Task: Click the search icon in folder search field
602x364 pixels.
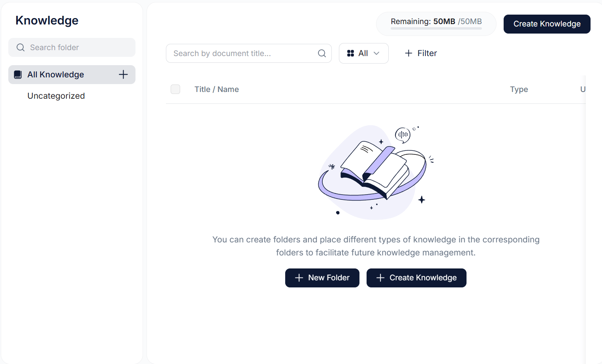Action: [21, 47]
